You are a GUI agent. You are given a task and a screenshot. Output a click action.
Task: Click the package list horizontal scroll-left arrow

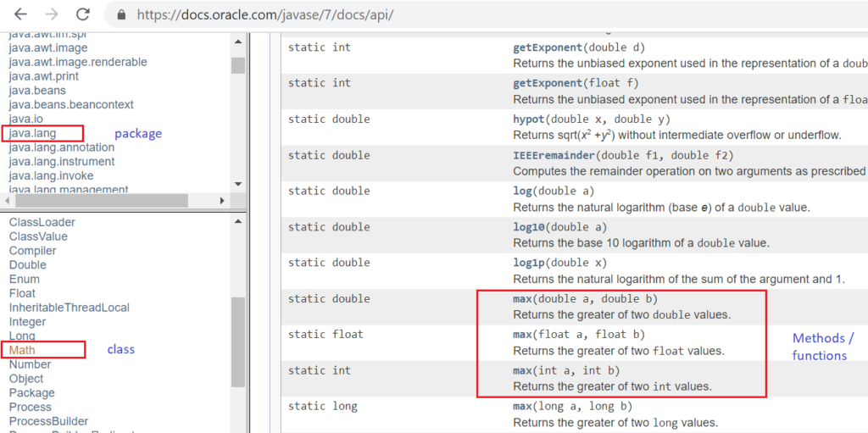click(5, 201)
